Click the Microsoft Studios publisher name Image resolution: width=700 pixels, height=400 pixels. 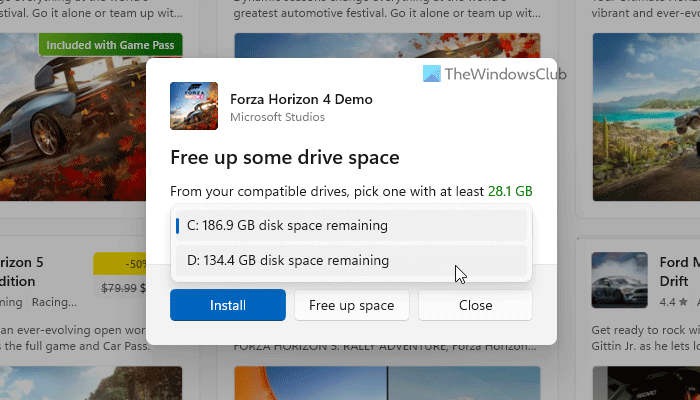277,117
